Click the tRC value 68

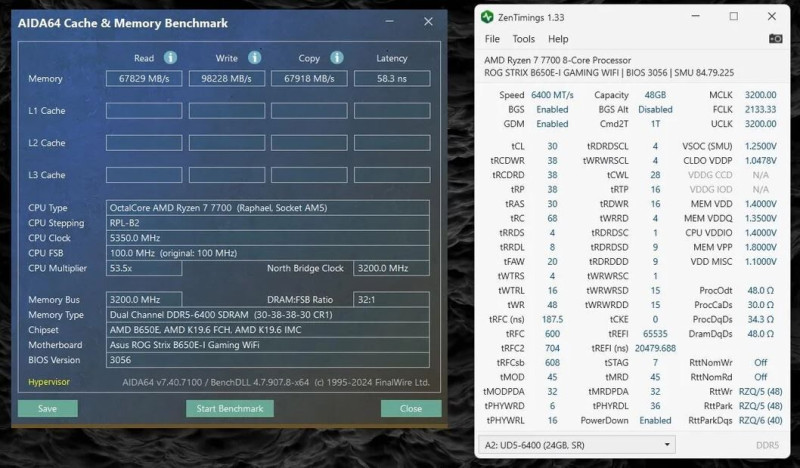click(x=552, y=218)
